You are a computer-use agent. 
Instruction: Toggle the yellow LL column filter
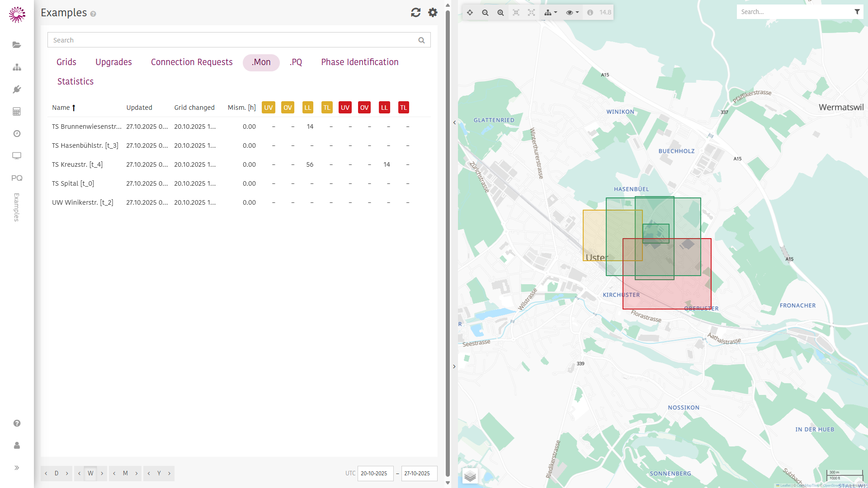coord(307,108)
